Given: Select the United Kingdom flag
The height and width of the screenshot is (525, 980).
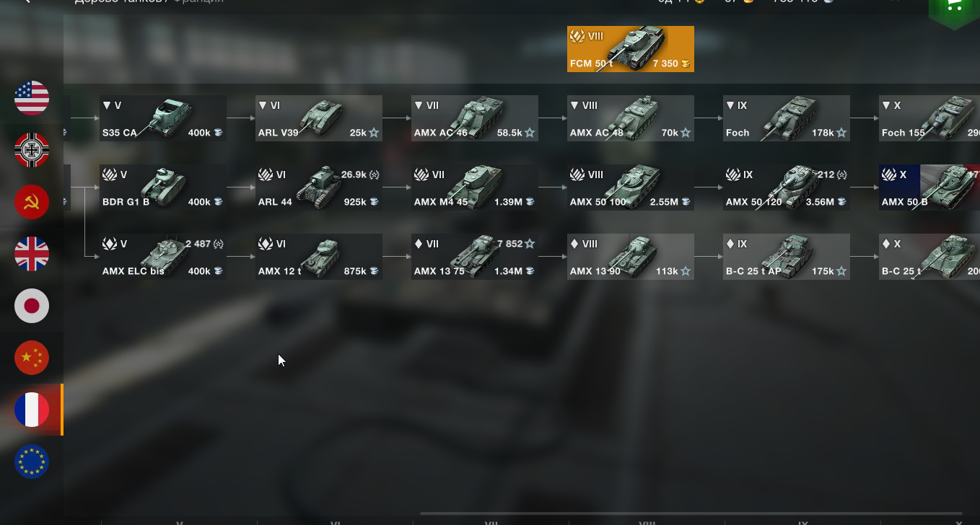Looking at the screenshot, I should [32, 254].
